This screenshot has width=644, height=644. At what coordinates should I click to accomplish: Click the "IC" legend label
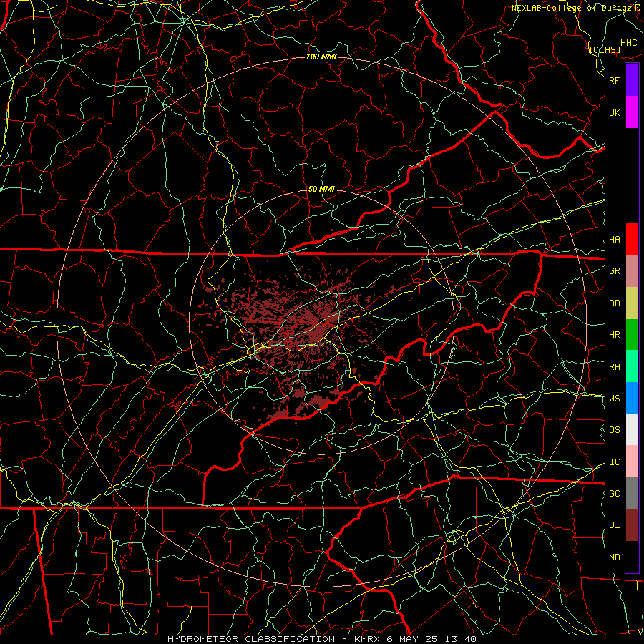[615, 462]
